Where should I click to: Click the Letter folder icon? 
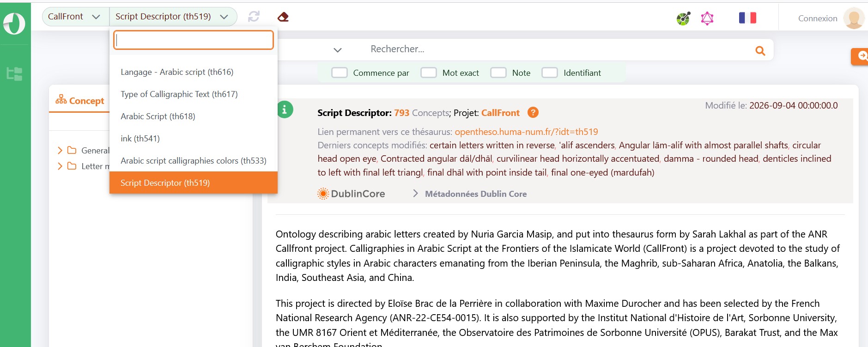pyautogui.click(x=72, y=166)
